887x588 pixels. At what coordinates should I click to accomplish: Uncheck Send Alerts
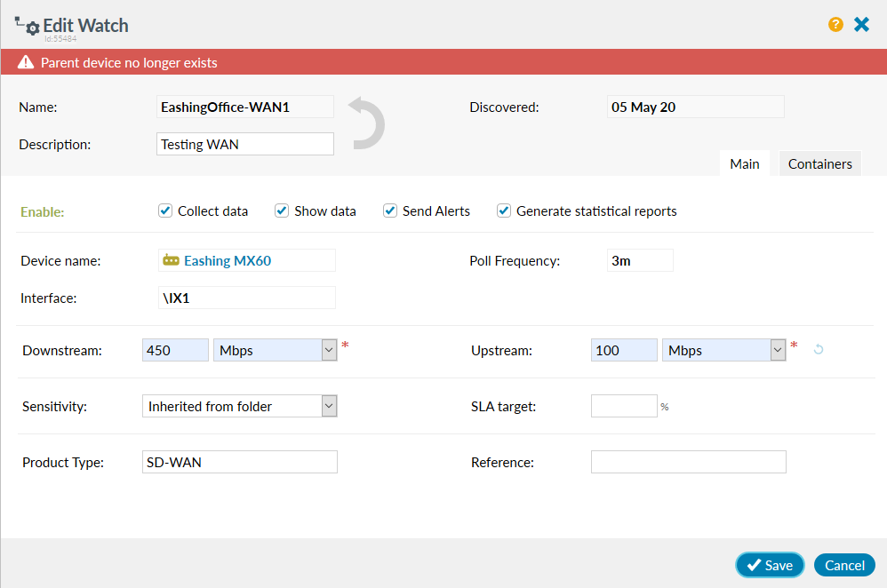click(x=390, y=211)
